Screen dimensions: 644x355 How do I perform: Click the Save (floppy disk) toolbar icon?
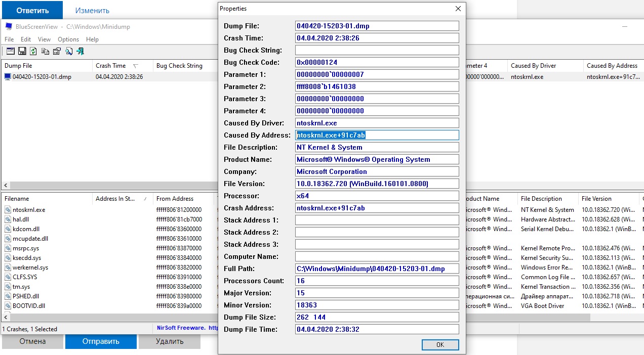22,51
